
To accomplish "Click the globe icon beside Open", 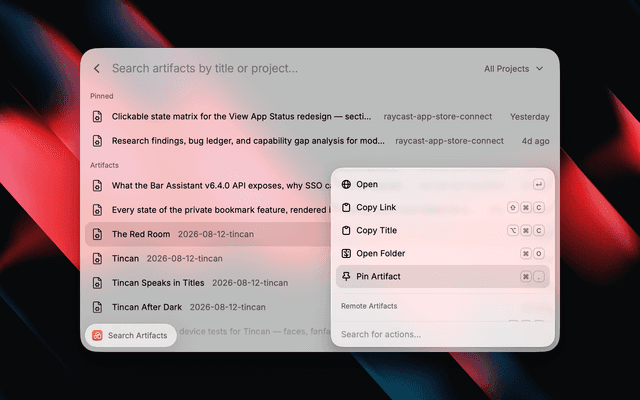I will click(x=346, y=184).
